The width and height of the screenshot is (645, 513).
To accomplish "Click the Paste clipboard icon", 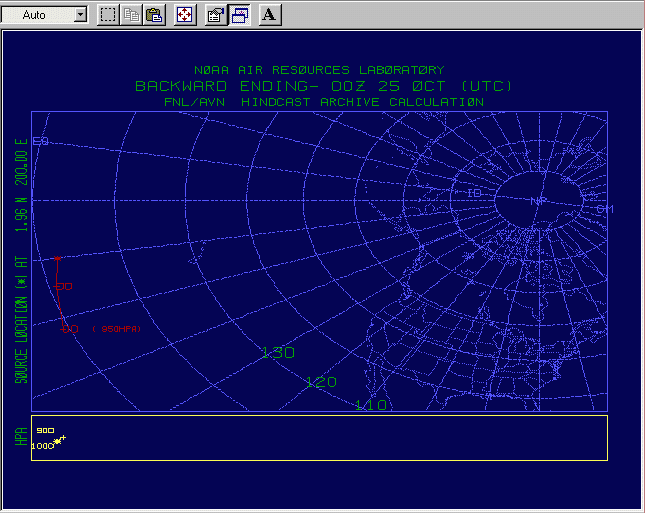I will (x=154, y=15).
